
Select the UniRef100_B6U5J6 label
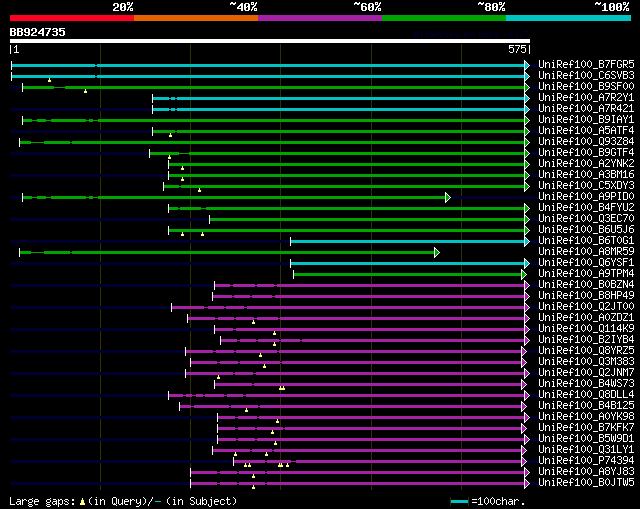586,230
